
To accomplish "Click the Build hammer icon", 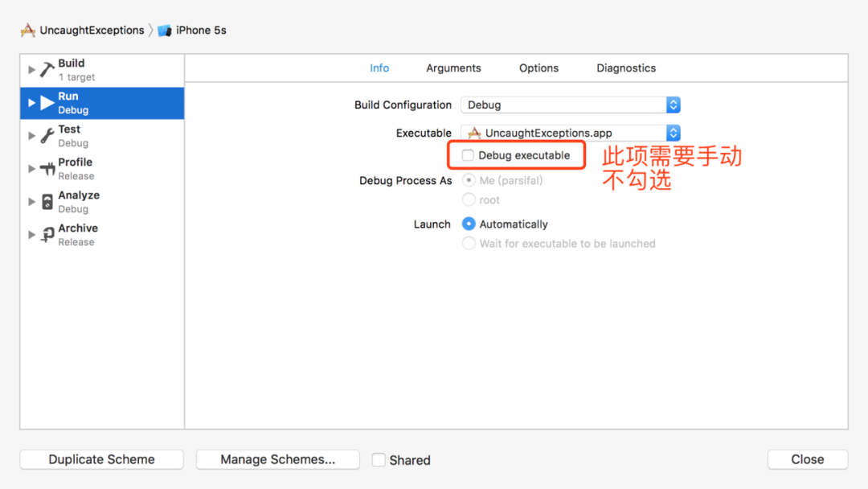I will click(x=47, y=70).
